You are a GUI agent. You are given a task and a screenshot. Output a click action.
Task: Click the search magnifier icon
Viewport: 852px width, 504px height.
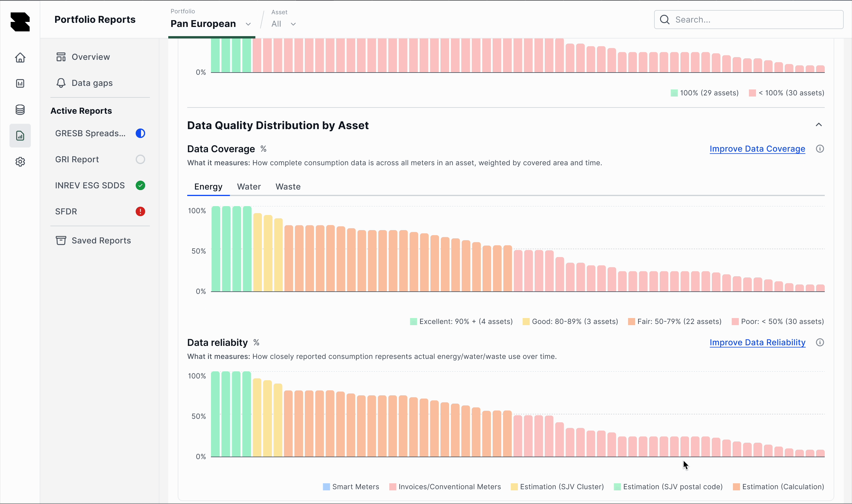[665, 20]
